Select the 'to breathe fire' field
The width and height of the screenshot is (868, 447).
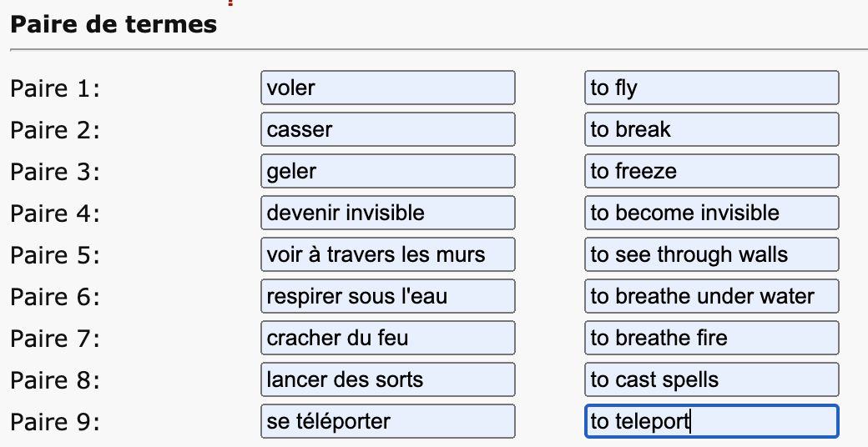(x=711, y=338)
